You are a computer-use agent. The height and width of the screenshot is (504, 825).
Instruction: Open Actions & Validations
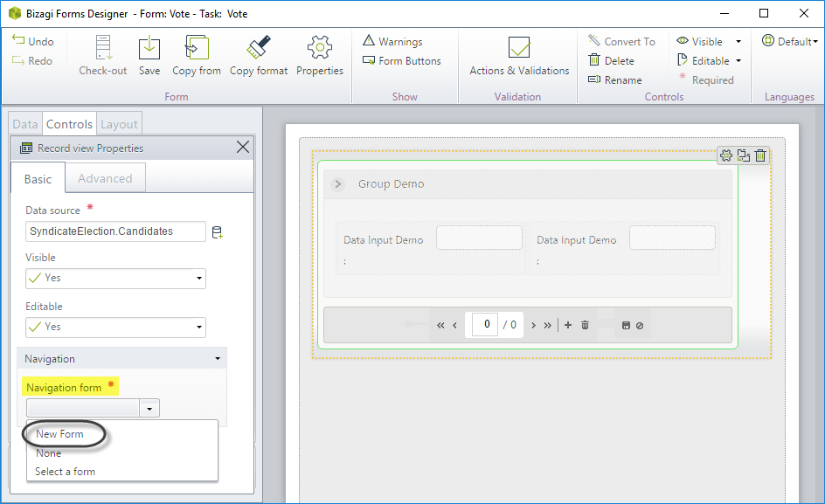point(519,56)
